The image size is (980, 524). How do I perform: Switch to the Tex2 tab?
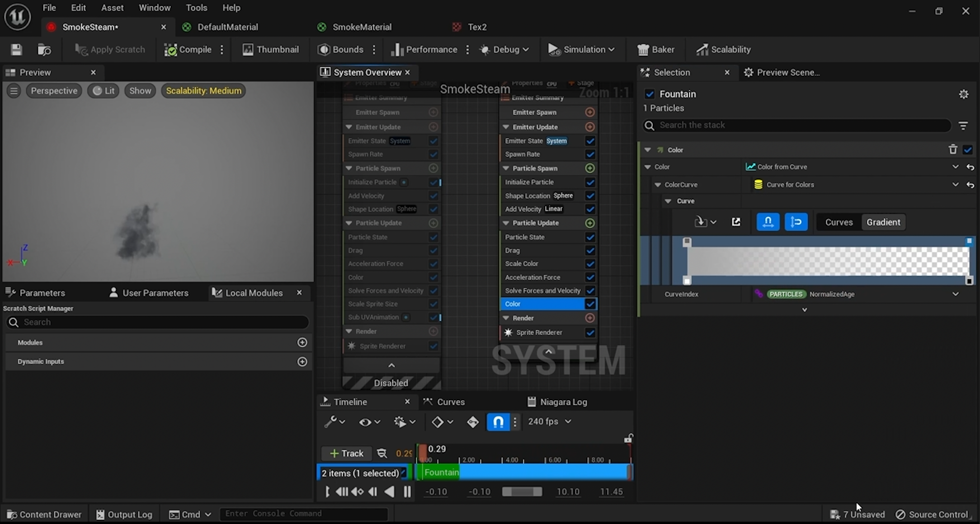click(x=470, y=27)
